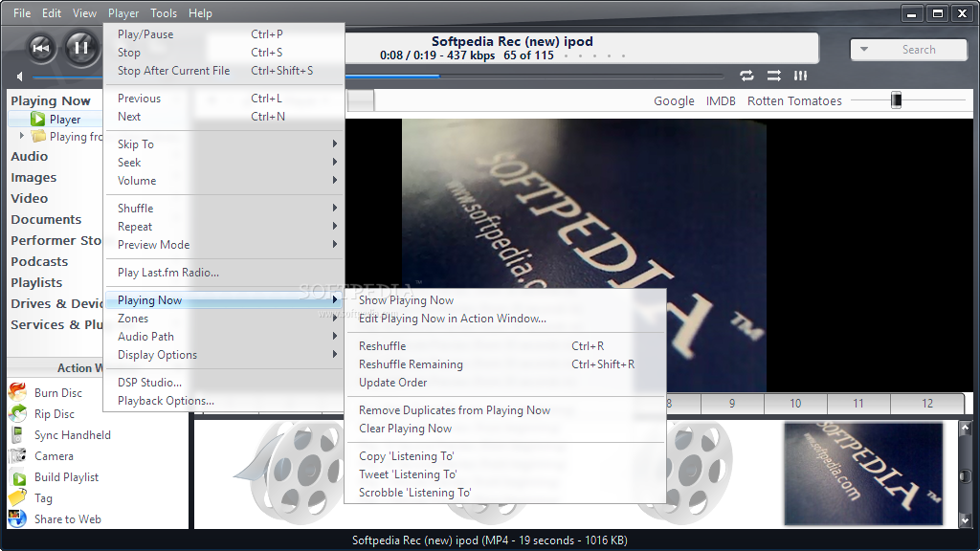This screenshot has width=980, height=551.
Task: Click the zoom slider handle near Rotten Tomatoes
Action: point(896,99)
